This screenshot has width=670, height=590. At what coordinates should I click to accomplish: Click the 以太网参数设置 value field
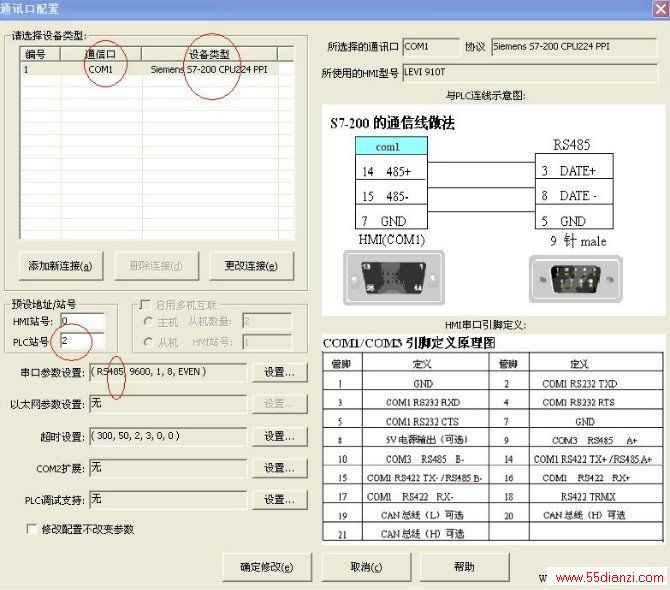click(x=168, y=404)
